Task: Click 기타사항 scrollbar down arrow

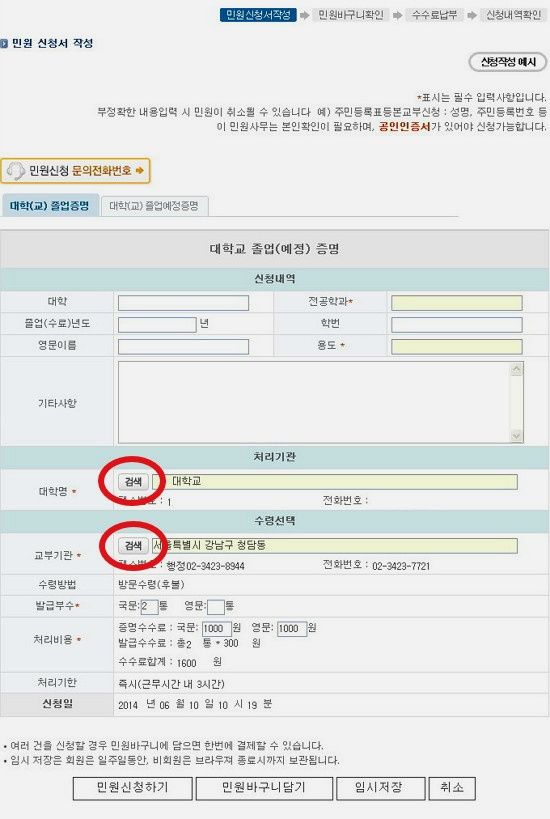Action: (517, 436)
